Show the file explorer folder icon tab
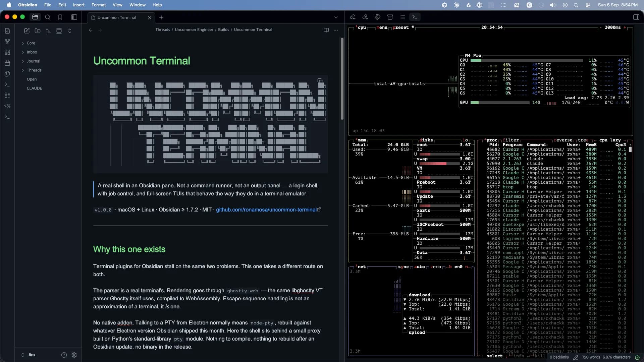 [x=35, y=17]
